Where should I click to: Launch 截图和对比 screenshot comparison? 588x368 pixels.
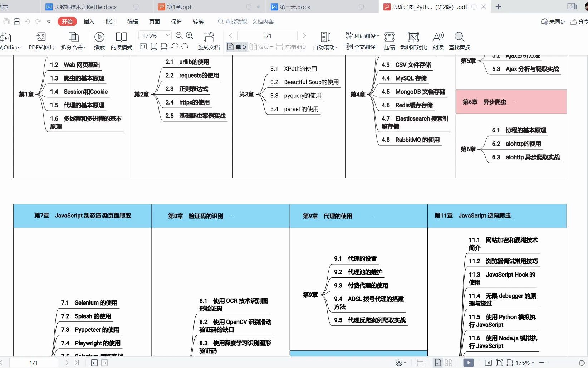pos(413,40)
